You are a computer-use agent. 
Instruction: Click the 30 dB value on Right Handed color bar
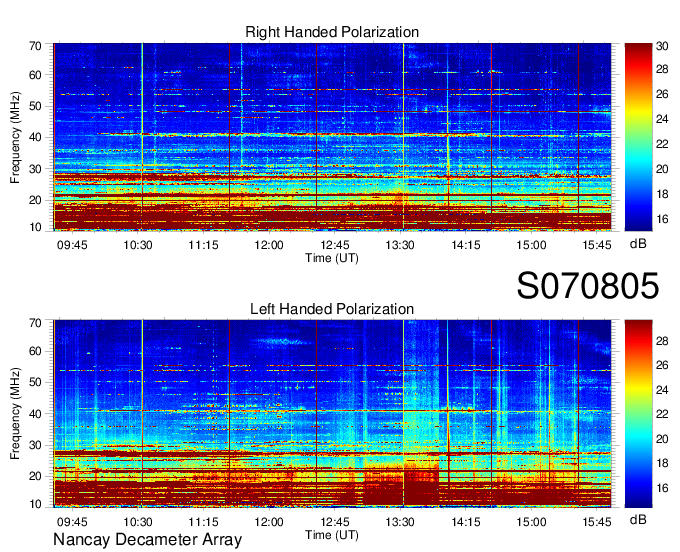point(662,46)
